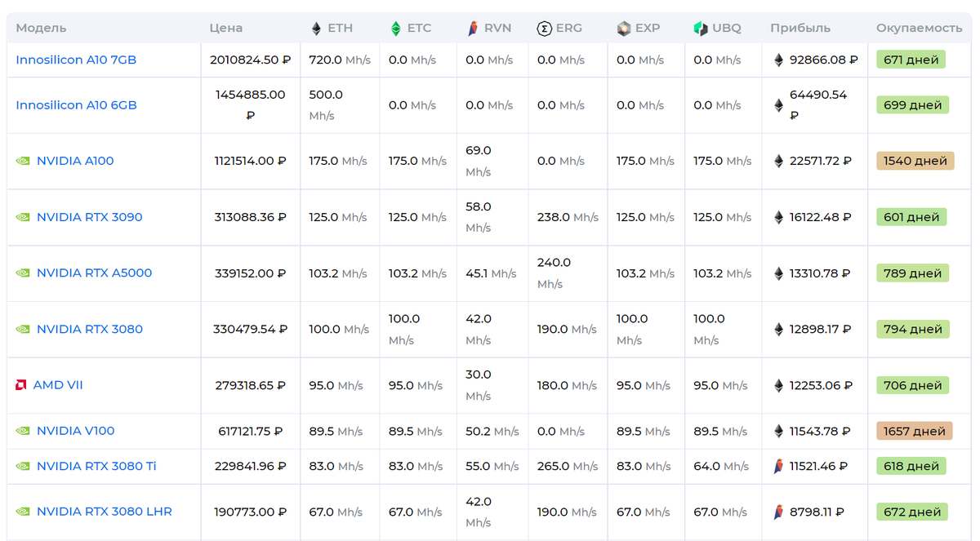Open the NVIDIA RTX 3080 link
The width and height of the screenshot is (980, 541).
(x=90, y=329)
